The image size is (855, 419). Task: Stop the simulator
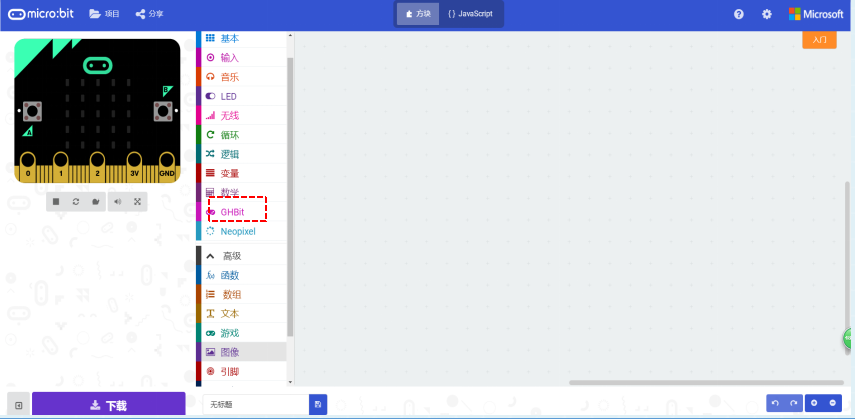coord(56,202)
